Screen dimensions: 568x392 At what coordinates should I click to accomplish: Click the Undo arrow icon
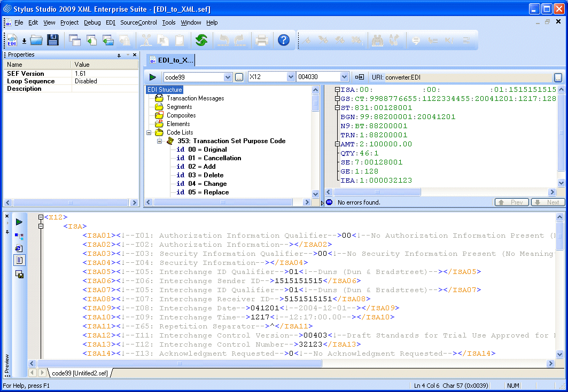(223, 40)
